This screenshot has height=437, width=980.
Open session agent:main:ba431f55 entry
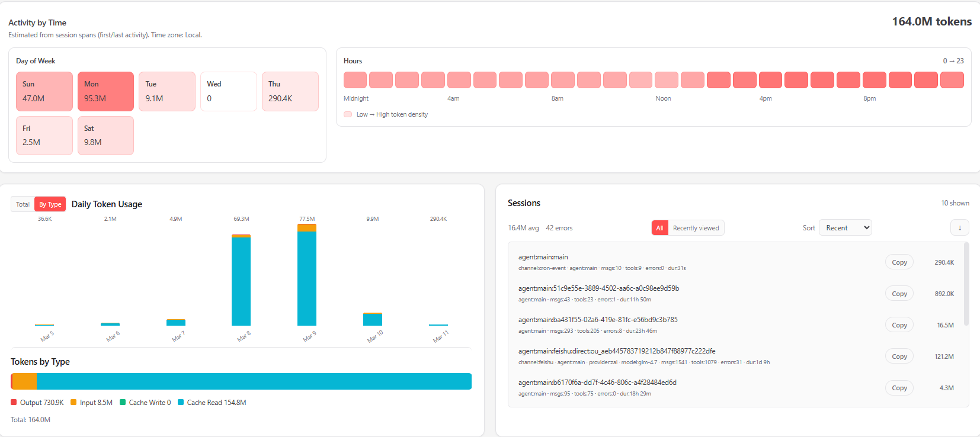point(598,320)
